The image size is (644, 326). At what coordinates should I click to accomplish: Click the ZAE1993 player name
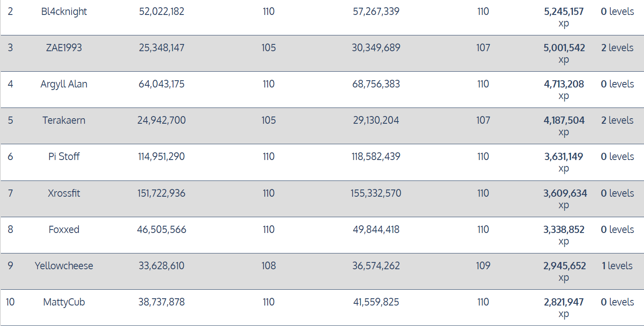coord(64,48)
